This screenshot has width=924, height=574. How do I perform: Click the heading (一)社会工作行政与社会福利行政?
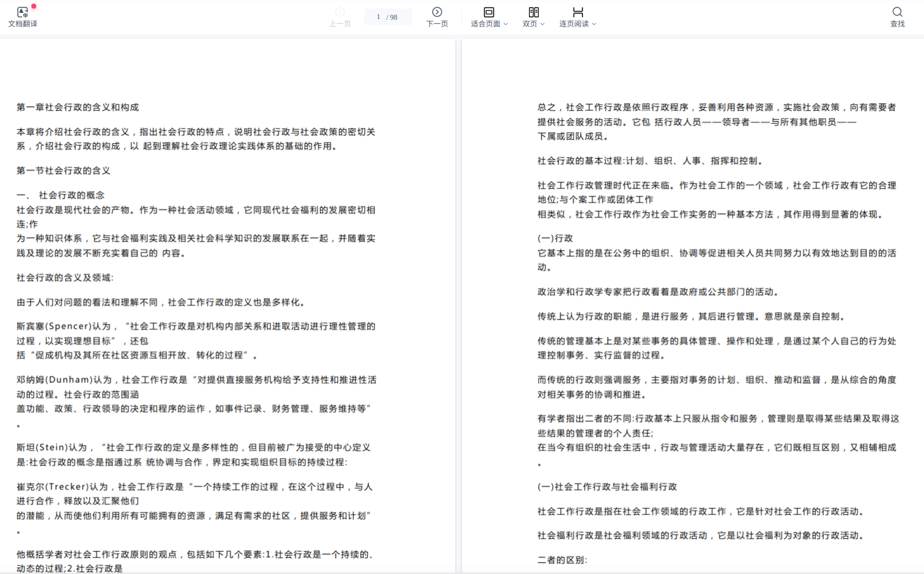(607, 487)
